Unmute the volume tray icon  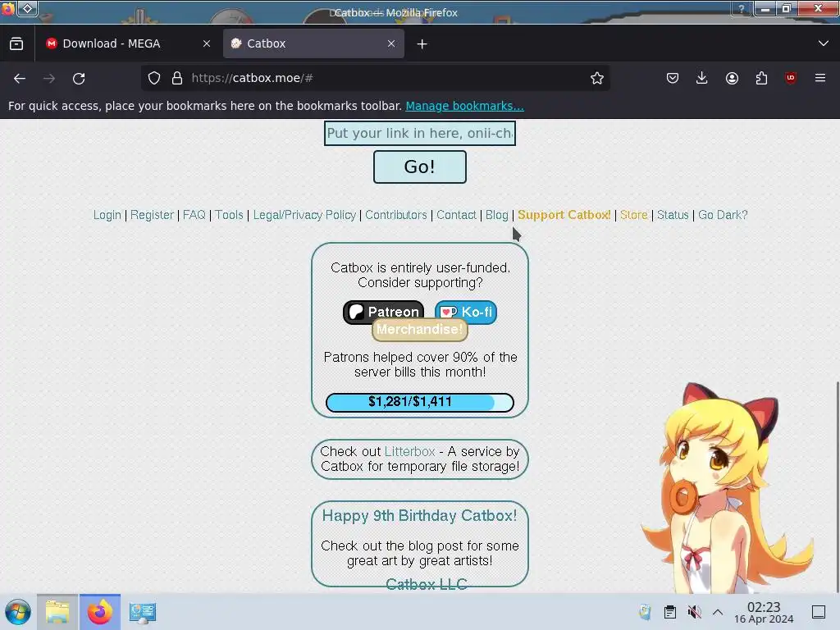(694, 612)
